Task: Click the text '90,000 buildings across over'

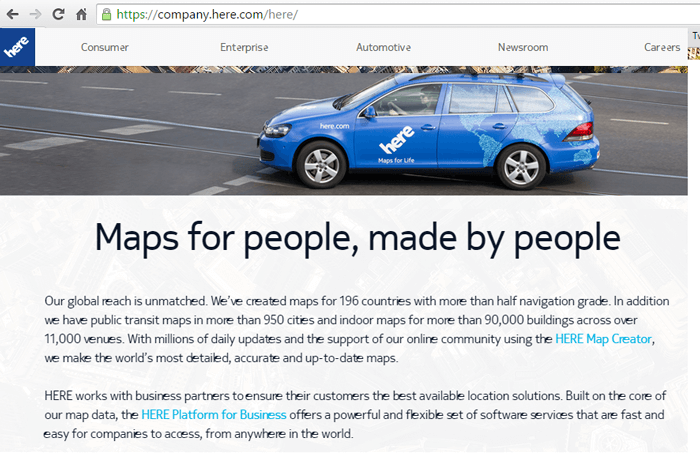Action: click(561, 320)
